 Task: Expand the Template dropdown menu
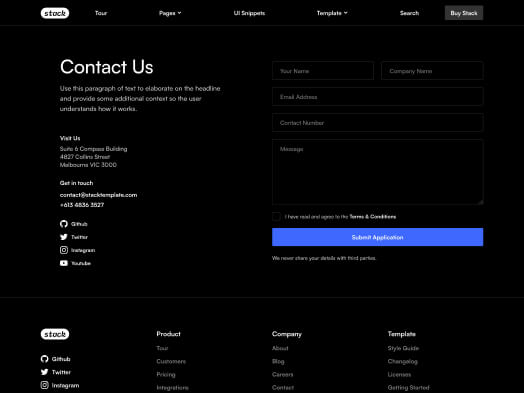pyautogui.click(x=332, y=13)
